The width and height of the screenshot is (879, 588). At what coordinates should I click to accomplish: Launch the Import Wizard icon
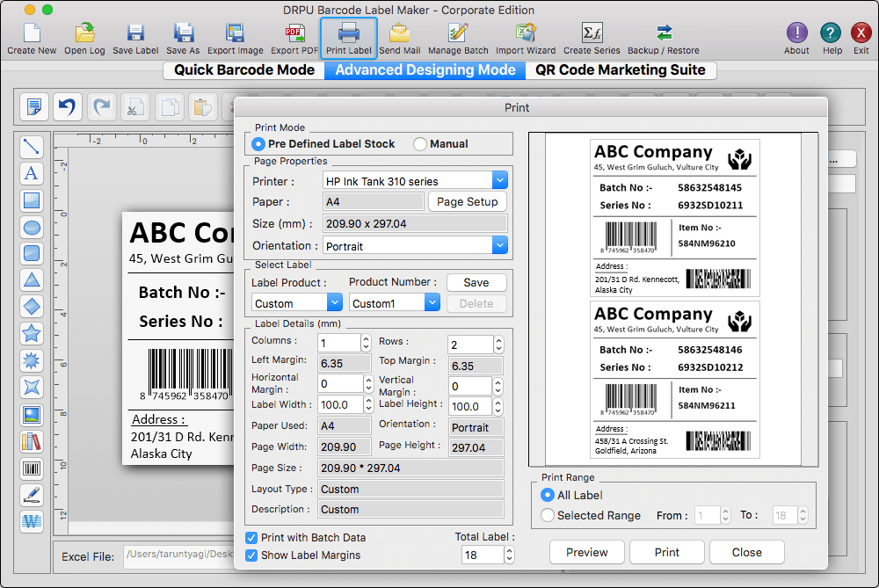pyautogui.click(x=526, y=38)
